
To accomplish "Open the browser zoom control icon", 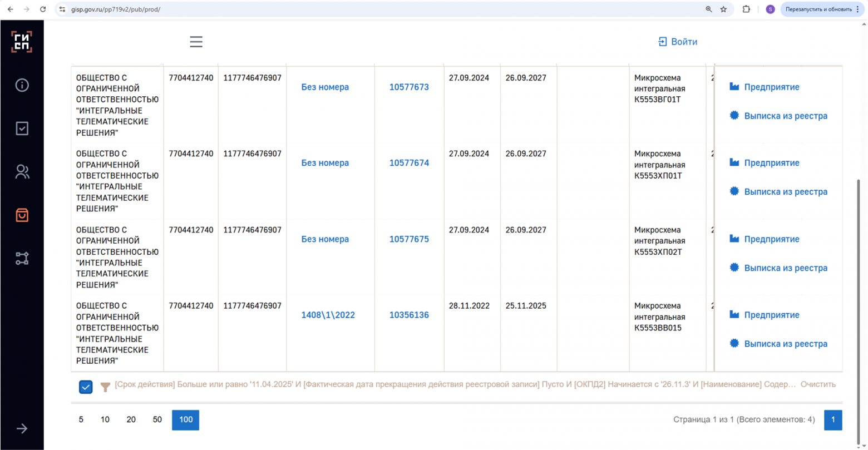I will tap(709, 9).
